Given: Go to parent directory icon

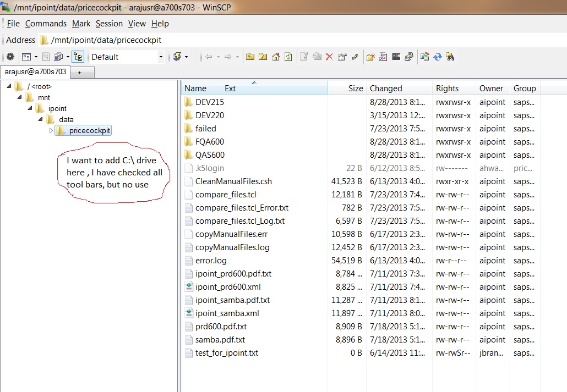Looking at the screenshot, I should point(250,57).
